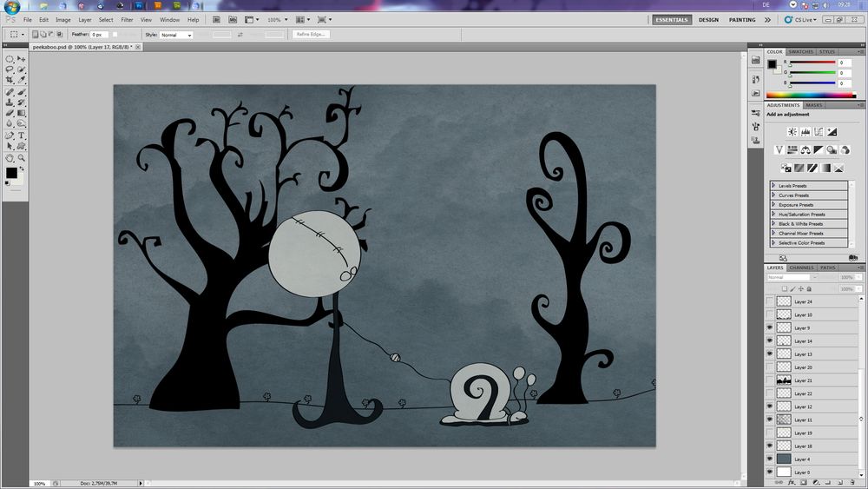Switch to the Painting workspace
Viewport: 868px width, 489px height.
742,19
